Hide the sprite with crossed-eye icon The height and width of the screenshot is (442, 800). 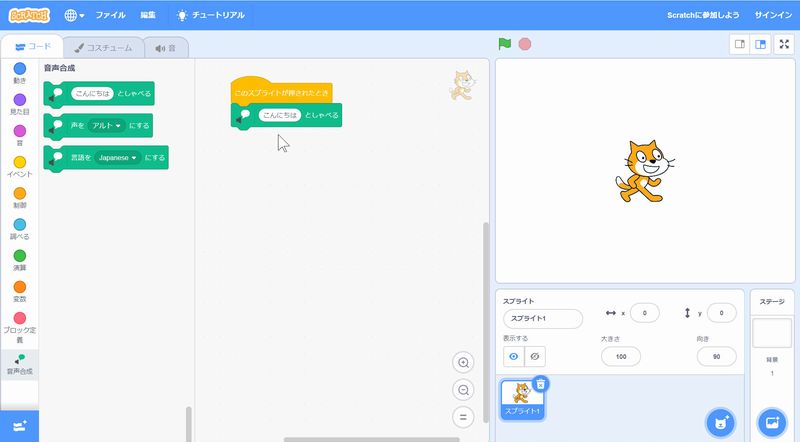pos(536,356)
